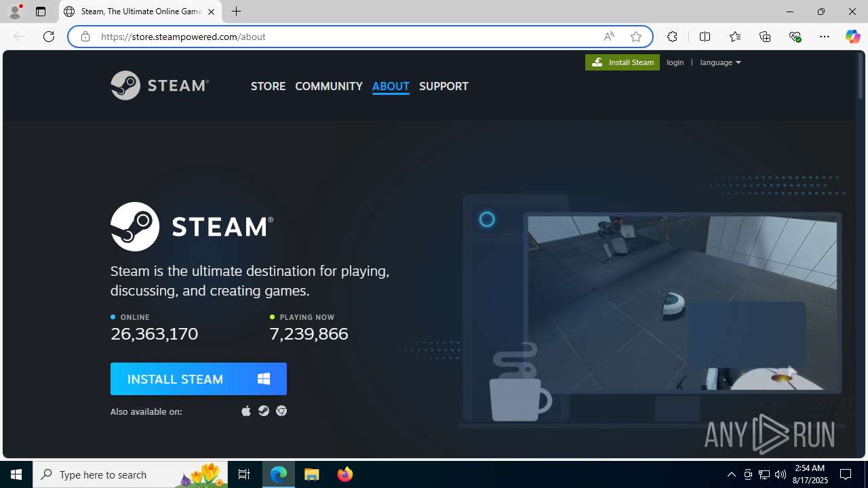
Task: Select the ABOUT tab
Action: [391, 86]
